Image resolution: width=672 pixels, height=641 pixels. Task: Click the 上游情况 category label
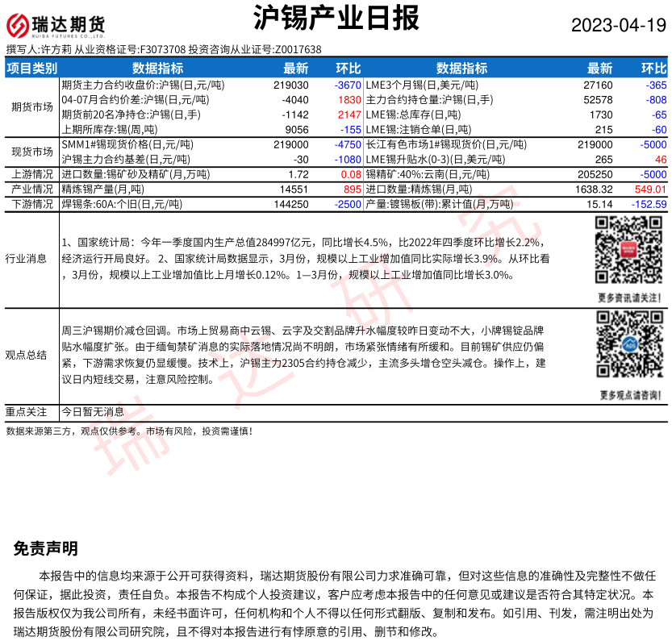32,173
